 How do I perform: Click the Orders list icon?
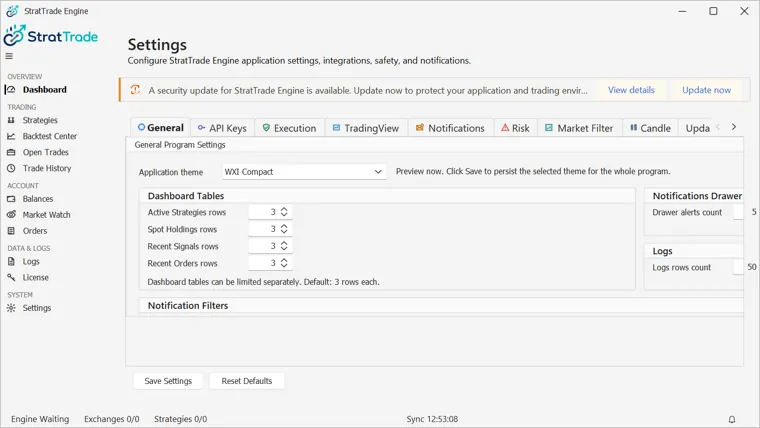point(11,231)
